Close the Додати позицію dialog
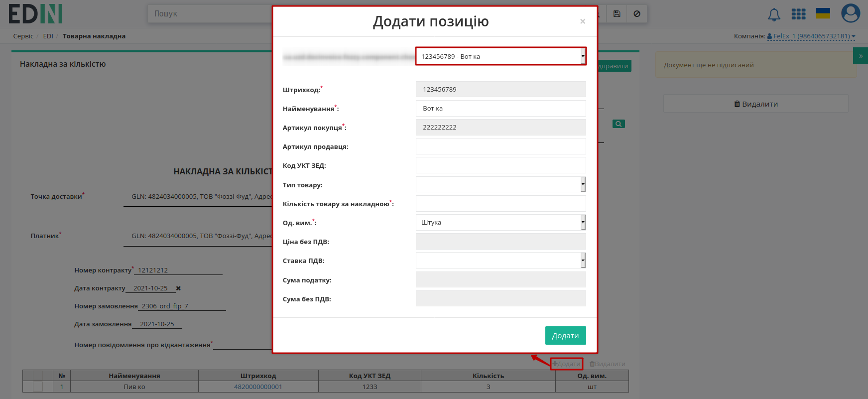The image size is (868, 399). [x=582, y=21]
